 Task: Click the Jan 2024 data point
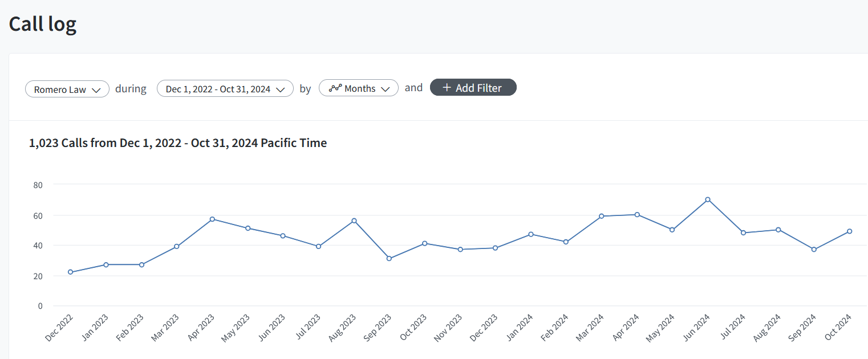click(x=530, y=234)
